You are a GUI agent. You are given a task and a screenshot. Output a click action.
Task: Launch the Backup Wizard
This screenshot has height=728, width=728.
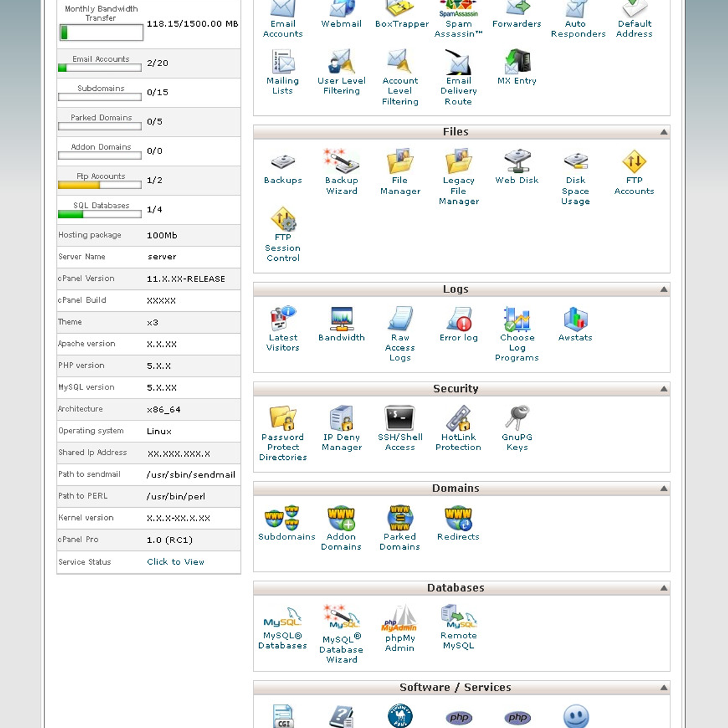tap(342, 172)
